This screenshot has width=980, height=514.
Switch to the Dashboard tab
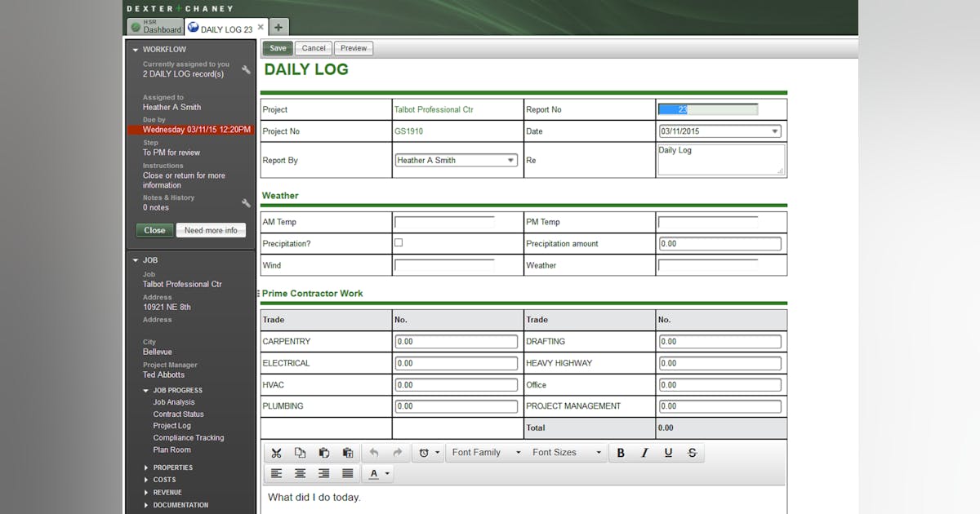tap(155, 27)
